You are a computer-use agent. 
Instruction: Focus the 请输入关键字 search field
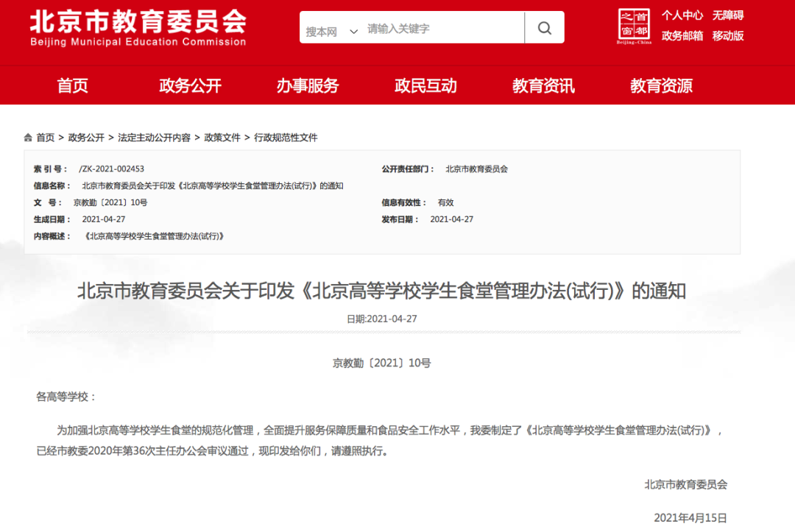[444, 29]
